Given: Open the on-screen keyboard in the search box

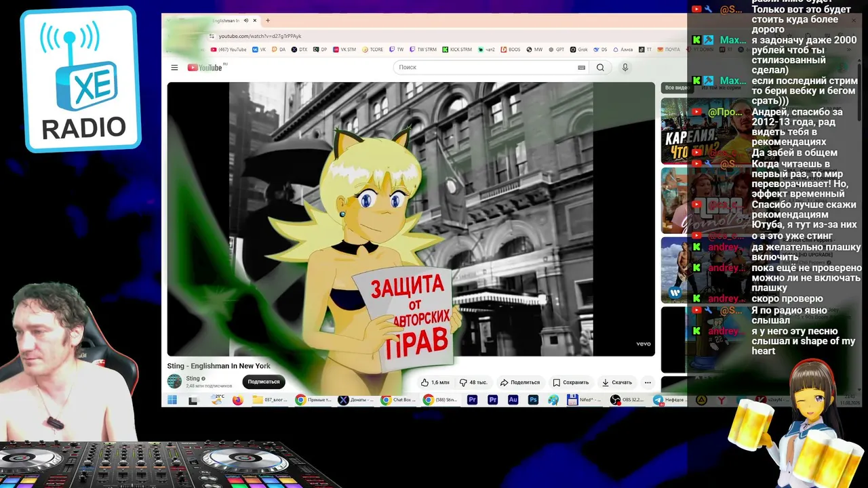Looking at the screenshot, I should coord(581,68).
